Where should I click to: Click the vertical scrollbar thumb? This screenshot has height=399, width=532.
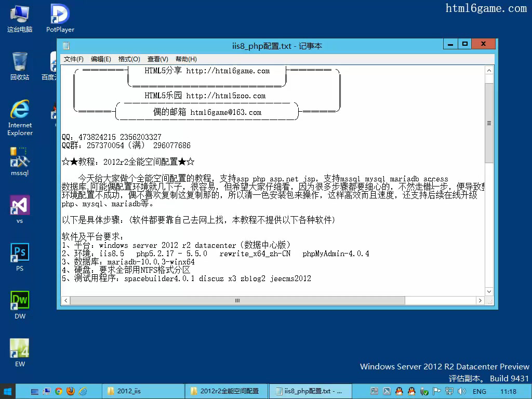click(x=489, y=123)
